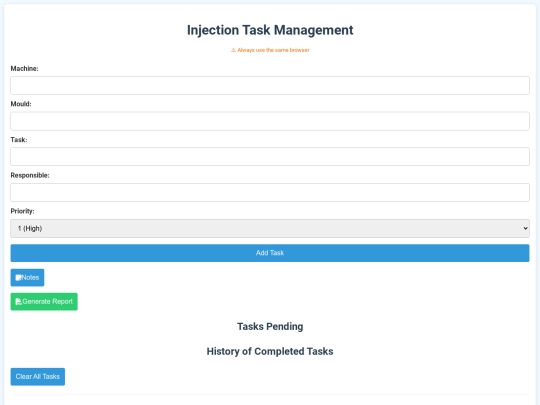Click History of Completed Tasks heading
540x405 pixels.
[270, 351]
